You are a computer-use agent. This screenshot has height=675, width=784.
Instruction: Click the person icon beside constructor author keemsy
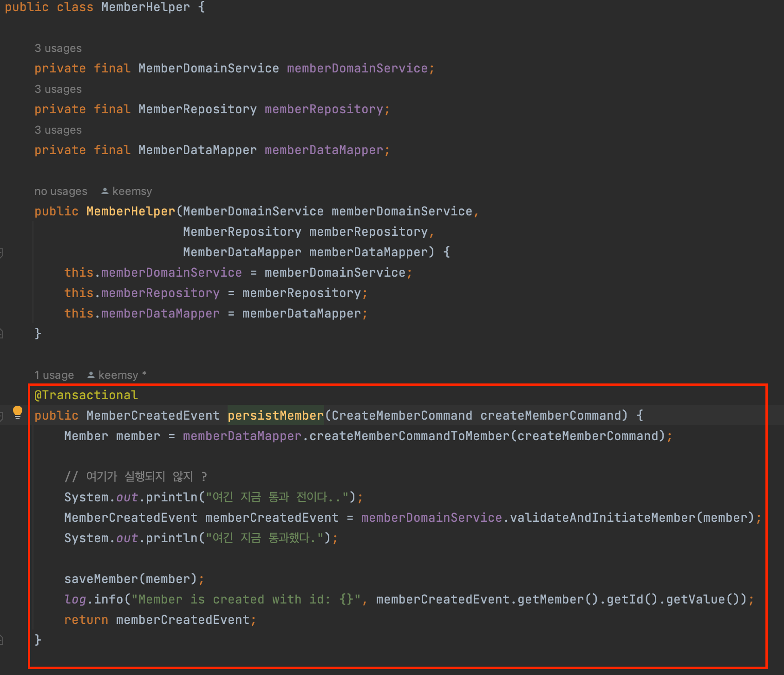[105, 191]
